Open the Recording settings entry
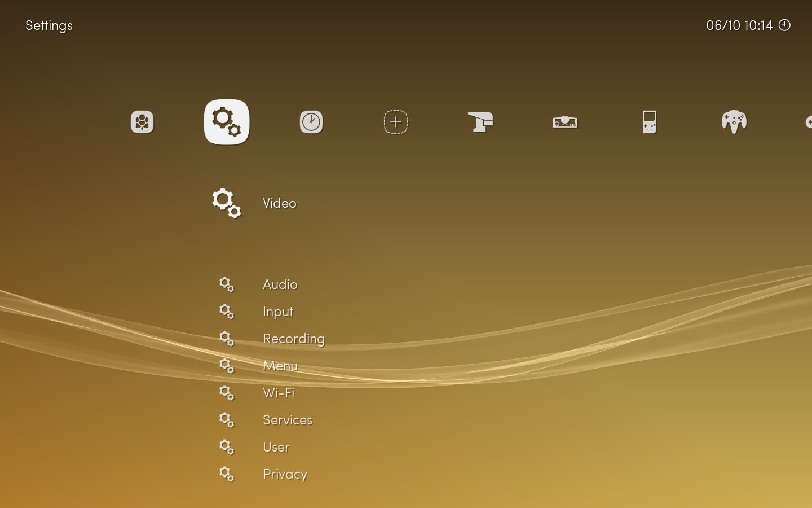The height and width of the screenshot is (508, 812). coord(294,339)
